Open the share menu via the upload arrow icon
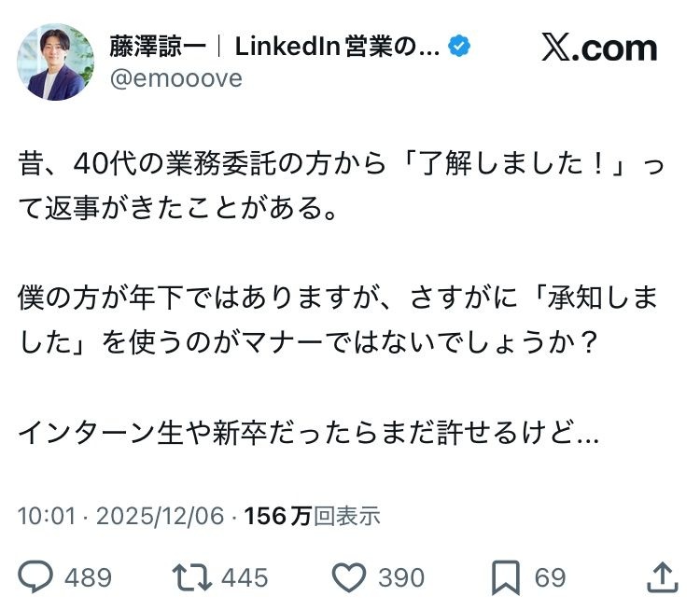 [x=662, y=576]
